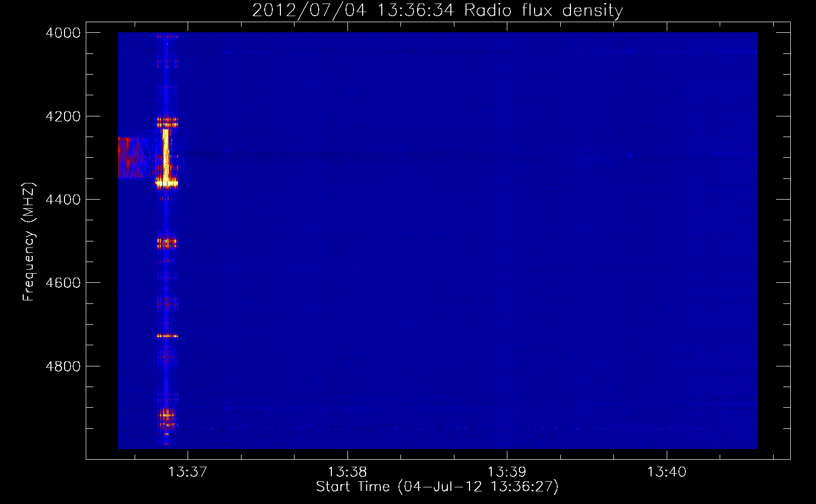Screen dimensions: 816x504
Task: Click the burst band just above 4200 MHz
Action: click(x=167, y=122)
